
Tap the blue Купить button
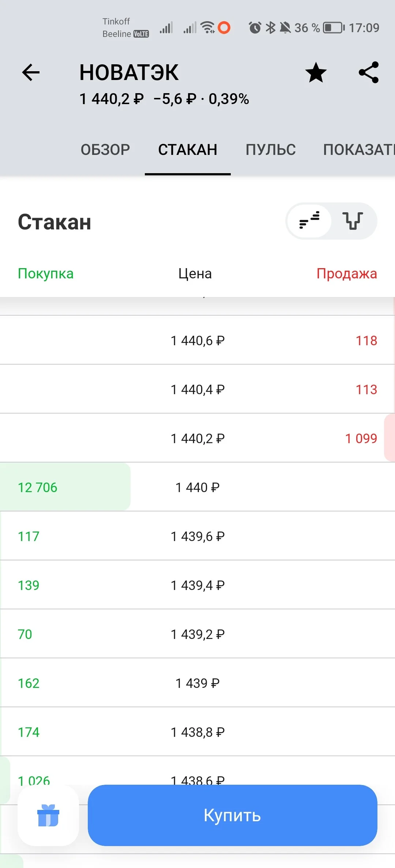[233, 815]
